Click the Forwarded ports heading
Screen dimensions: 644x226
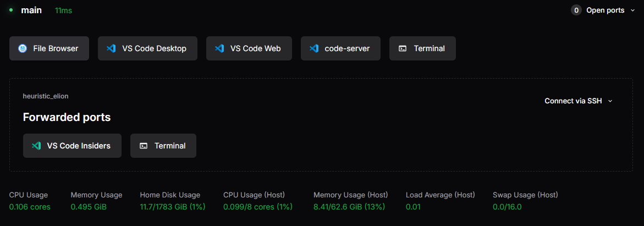tap(67, 118)
